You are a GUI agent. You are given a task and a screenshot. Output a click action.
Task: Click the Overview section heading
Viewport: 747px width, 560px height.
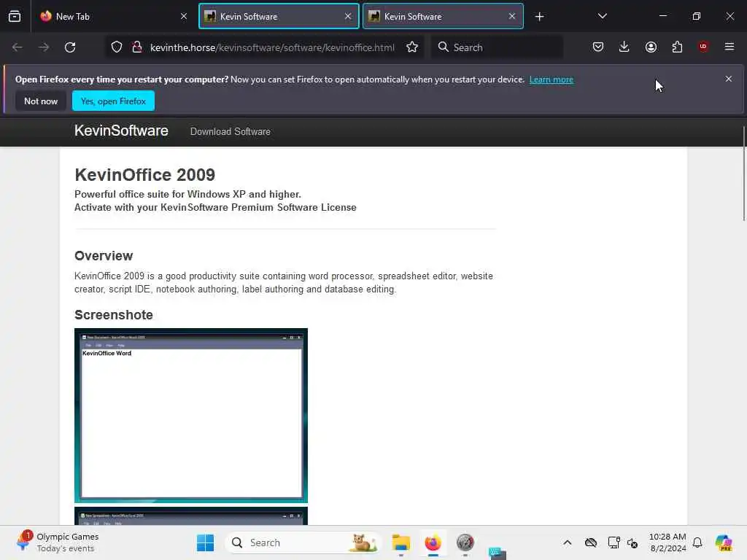pos(104,256)
